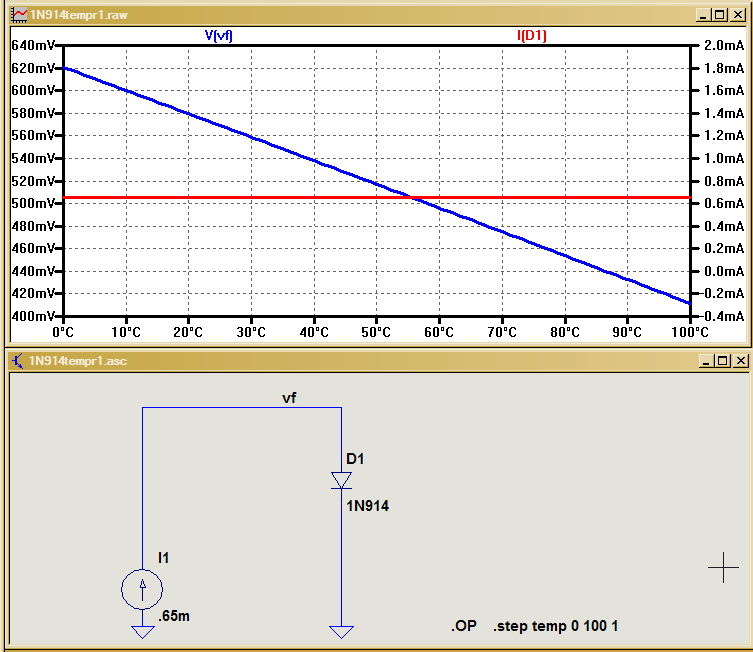Screen dimensions: 753x652
Task: Click the 400mV left axis label
Action: click(33, 316)
